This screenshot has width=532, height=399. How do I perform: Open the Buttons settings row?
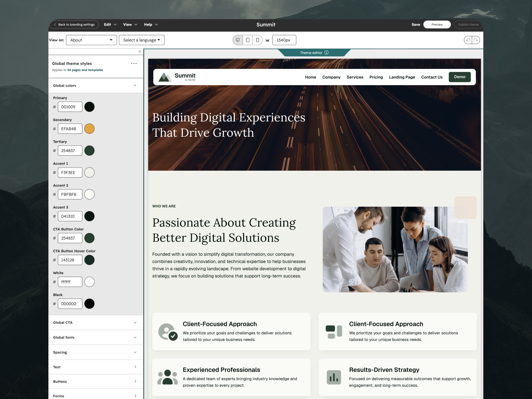[96, 382]
